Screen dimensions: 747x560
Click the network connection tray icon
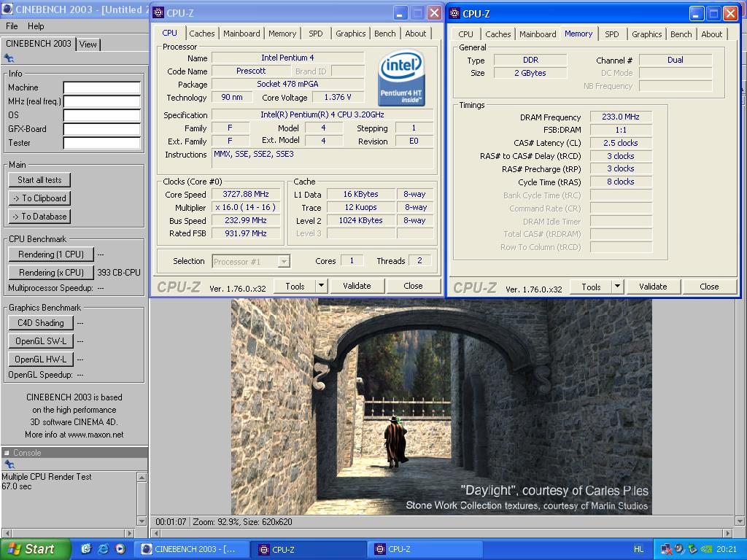coord(667,550)
